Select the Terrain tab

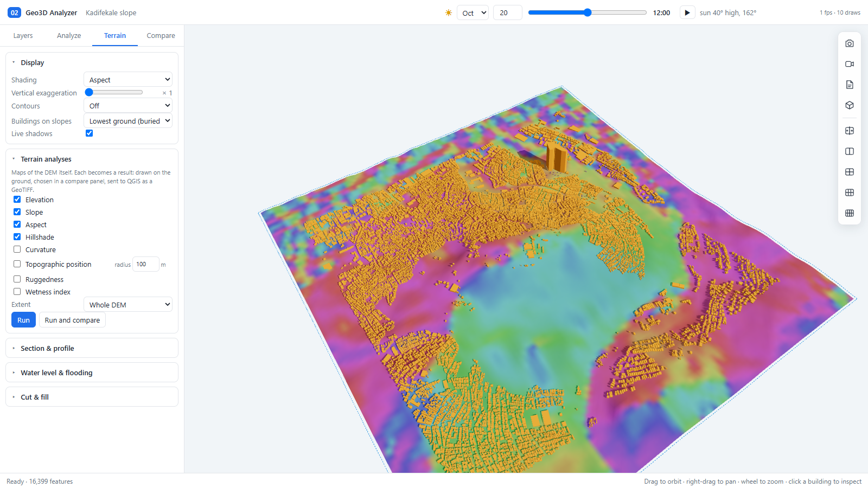(115, 36)
